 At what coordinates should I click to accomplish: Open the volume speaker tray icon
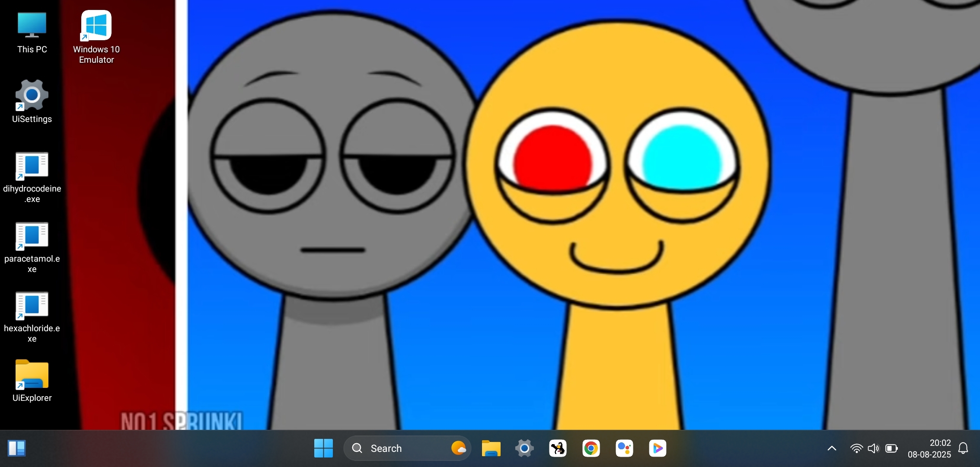(873, 448)
